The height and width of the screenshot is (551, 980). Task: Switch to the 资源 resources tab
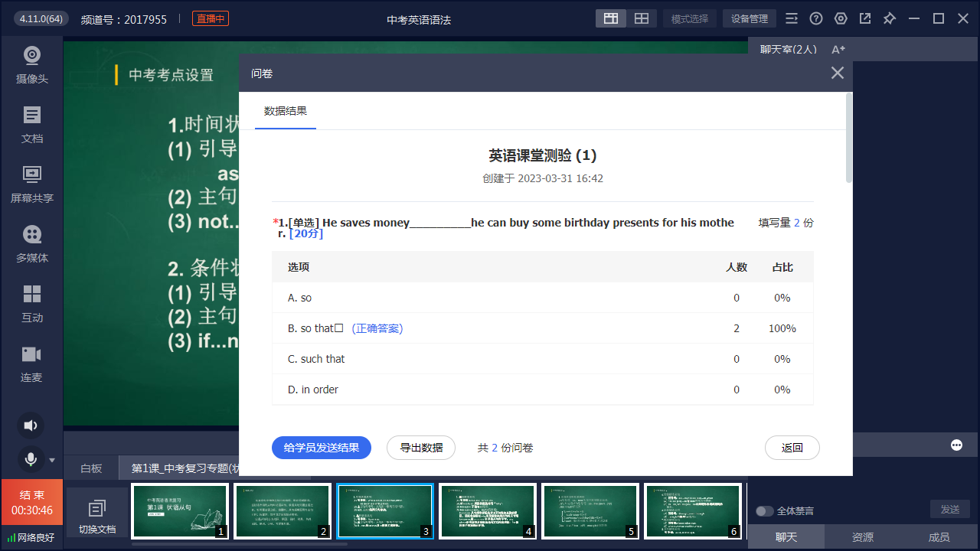pyautogui.click(x=862, y=537)
